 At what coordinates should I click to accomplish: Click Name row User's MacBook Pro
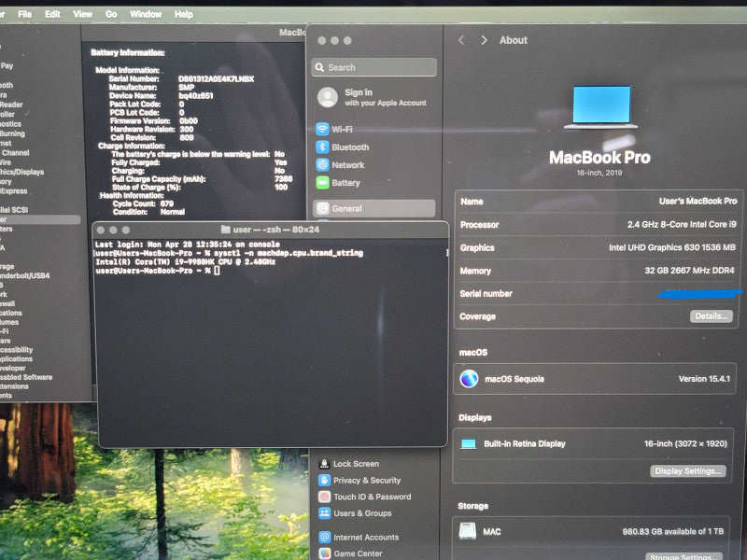point(599,202)
